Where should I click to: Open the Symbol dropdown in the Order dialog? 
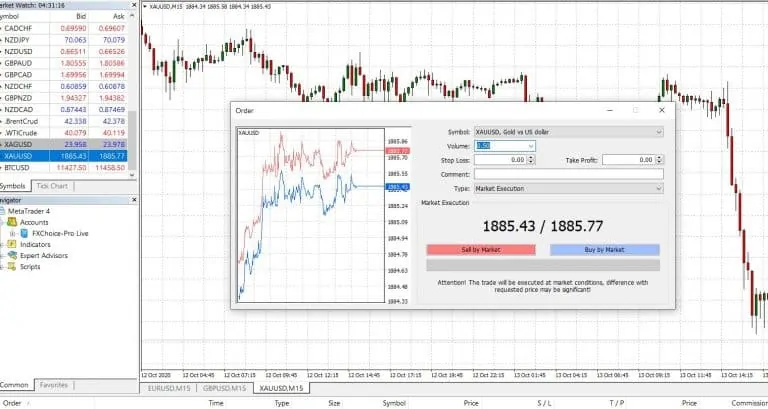coord(659,132)
